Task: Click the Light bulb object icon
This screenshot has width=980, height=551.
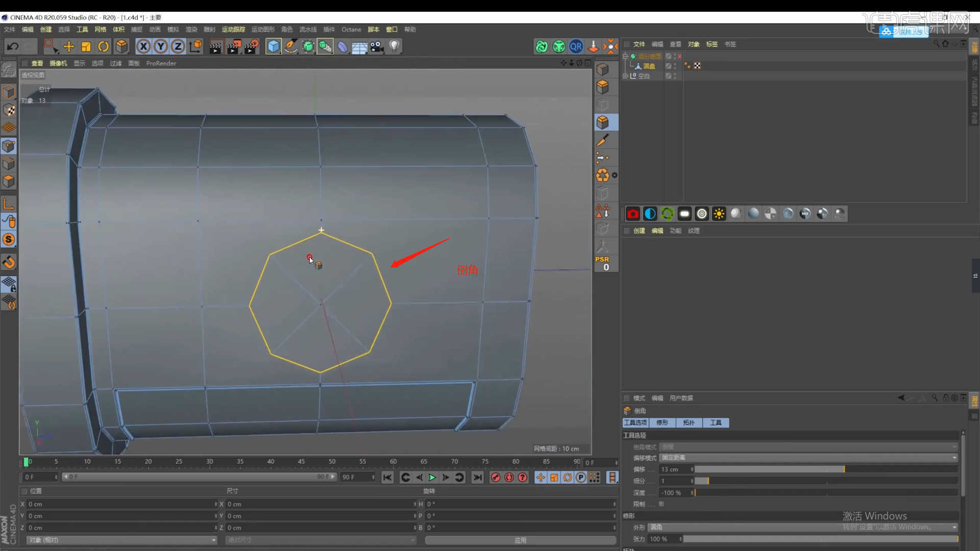Action: (x=394, y=47)
